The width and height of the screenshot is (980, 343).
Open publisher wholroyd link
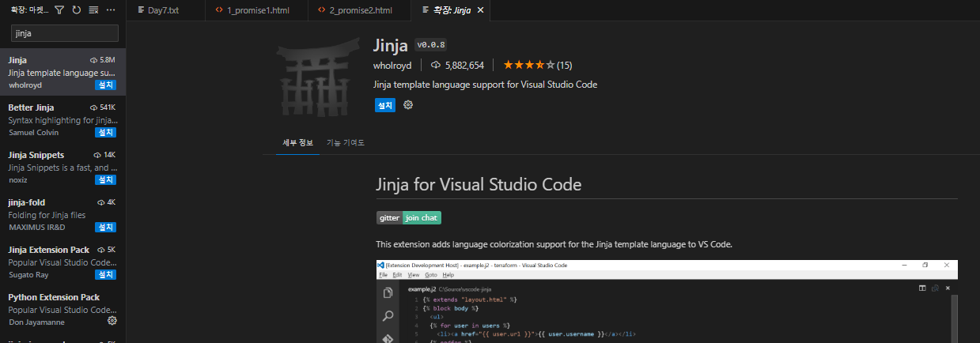tap(392, 65)
